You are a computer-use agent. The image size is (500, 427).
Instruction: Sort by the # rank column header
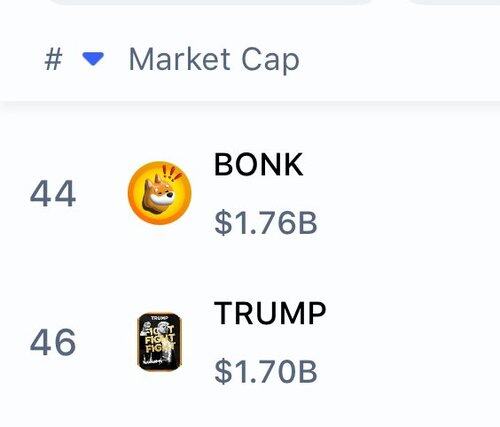pyautogui.click(x=53, y=59)
